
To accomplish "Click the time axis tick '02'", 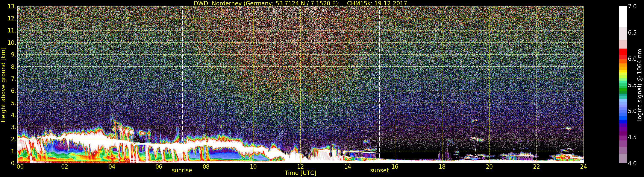I will (65, 166).
